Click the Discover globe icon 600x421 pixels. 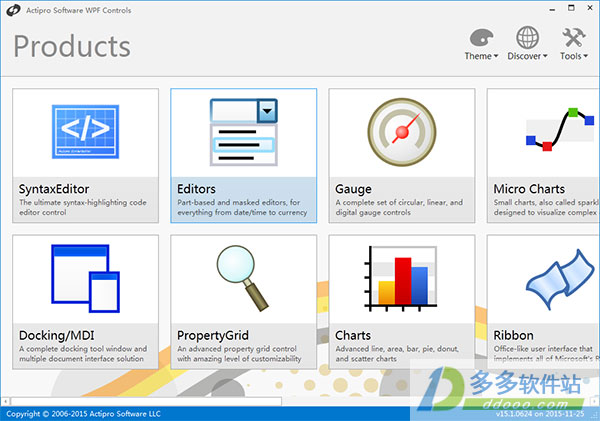coord(527,38)
